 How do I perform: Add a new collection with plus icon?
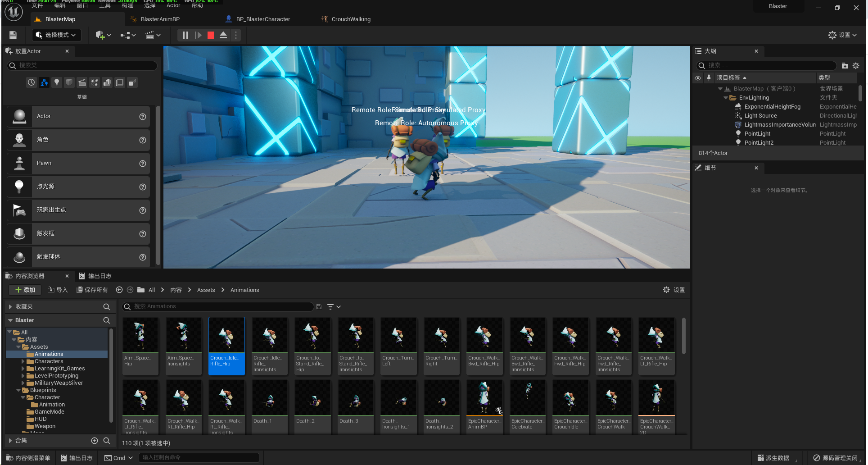[95, 441]
